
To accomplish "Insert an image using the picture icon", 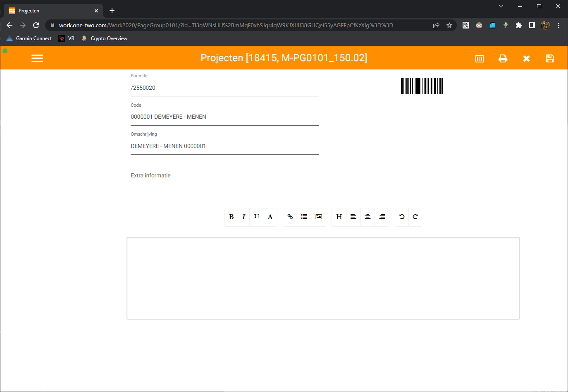I will [x=319, y=217].
